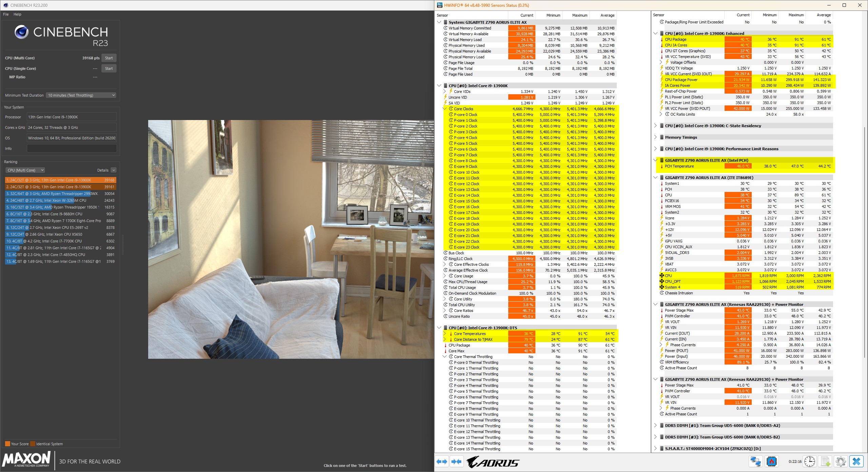Click the clock icon beside Bus Clock
This screenshot has width=868, height=472.
click(x=446, y=253)
